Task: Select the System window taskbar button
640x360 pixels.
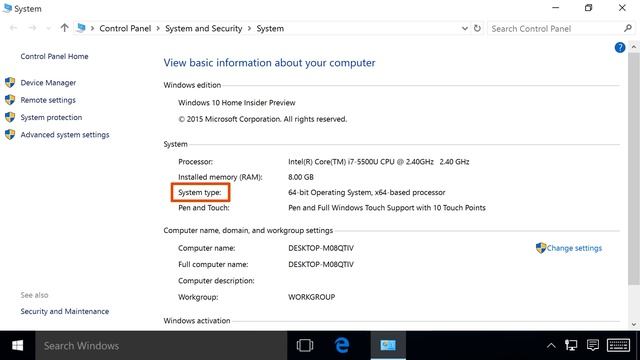Action: 388,346
